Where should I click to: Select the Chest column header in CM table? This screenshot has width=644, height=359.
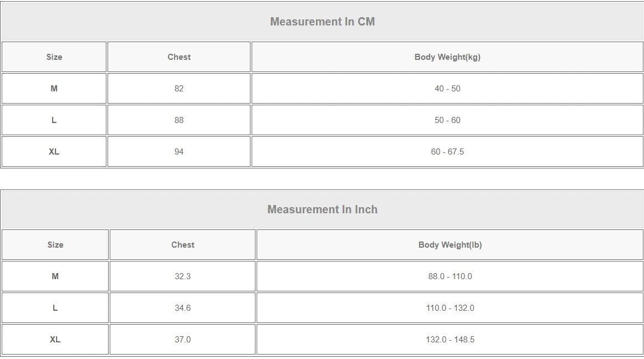click(x=179, y=57)
